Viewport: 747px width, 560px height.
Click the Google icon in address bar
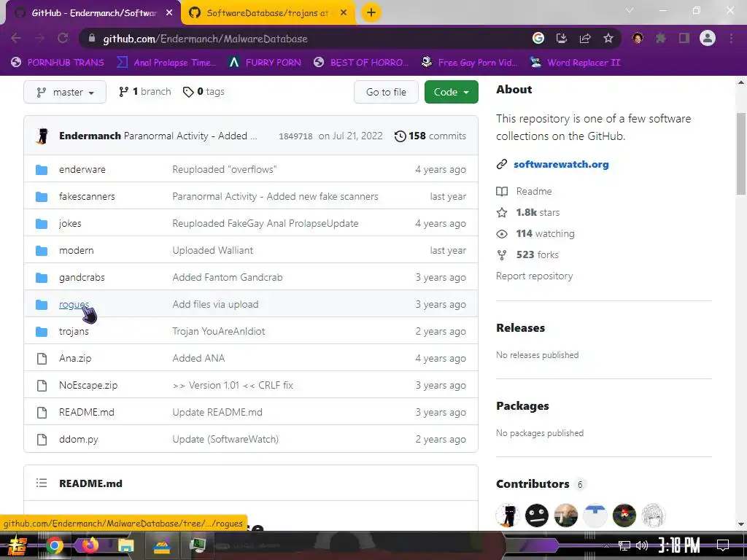point(538,39)
